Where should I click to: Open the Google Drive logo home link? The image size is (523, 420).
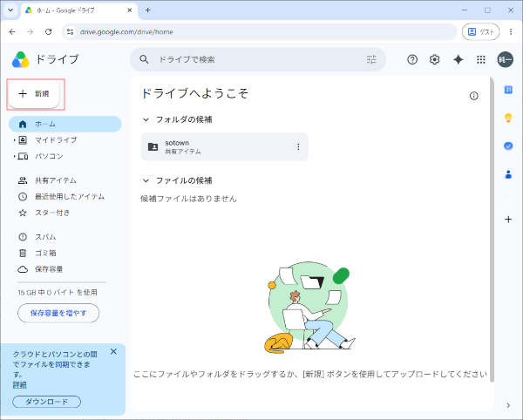click(x=45, y=59)
